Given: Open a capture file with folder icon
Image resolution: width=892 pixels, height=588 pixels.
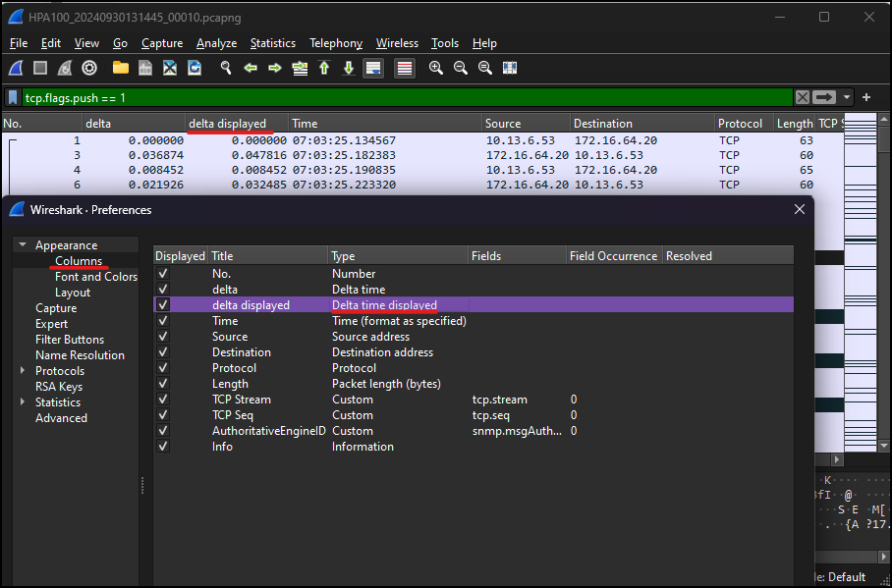Looking at the screenshot, I should click(121, 69).
